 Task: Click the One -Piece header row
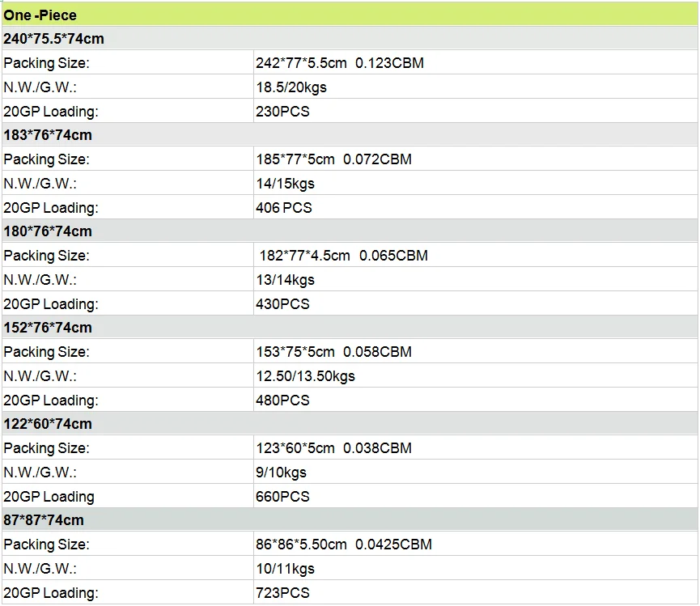click(40, 15)
